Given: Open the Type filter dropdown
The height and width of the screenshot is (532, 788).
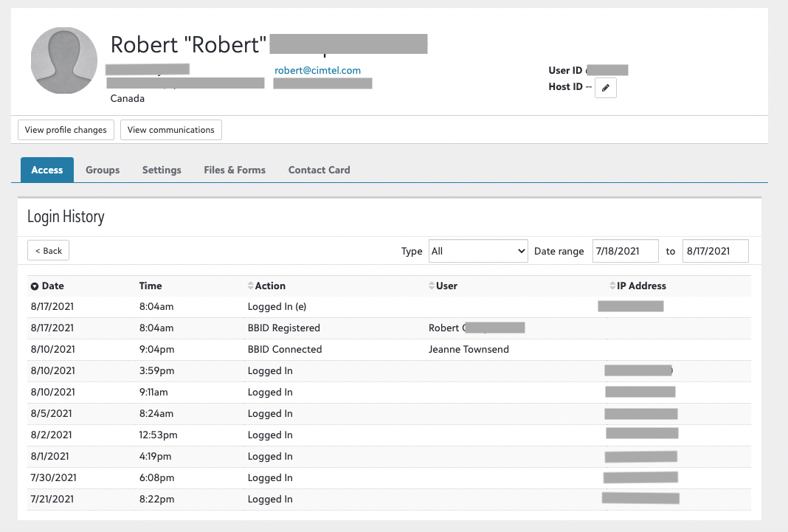Looking at the screenshot, I should [x=478, y=251].
